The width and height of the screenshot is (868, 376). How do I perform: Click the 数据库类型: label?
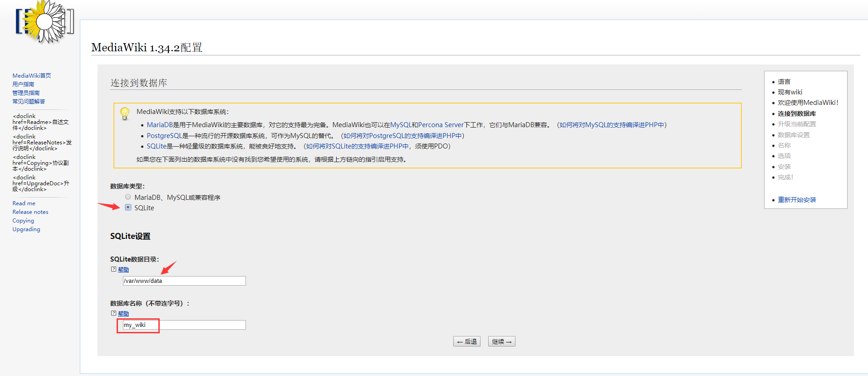128,186
